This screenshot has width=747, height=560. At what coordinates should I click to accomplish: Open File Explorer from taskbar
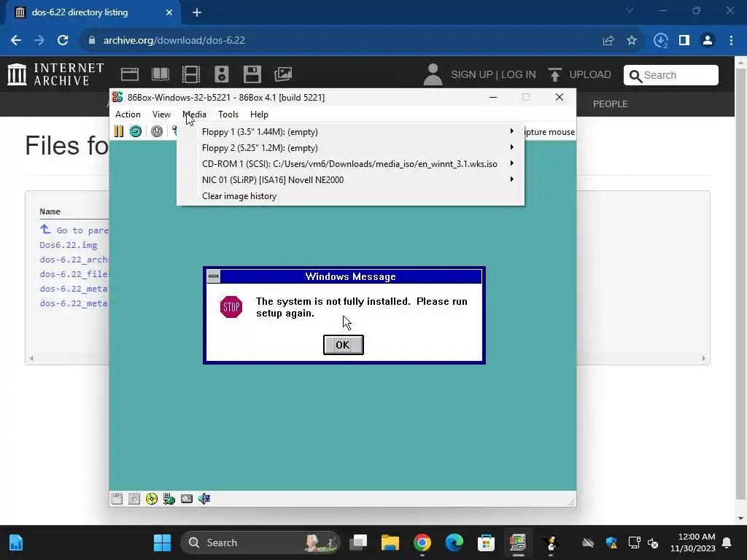pos(390,542)
